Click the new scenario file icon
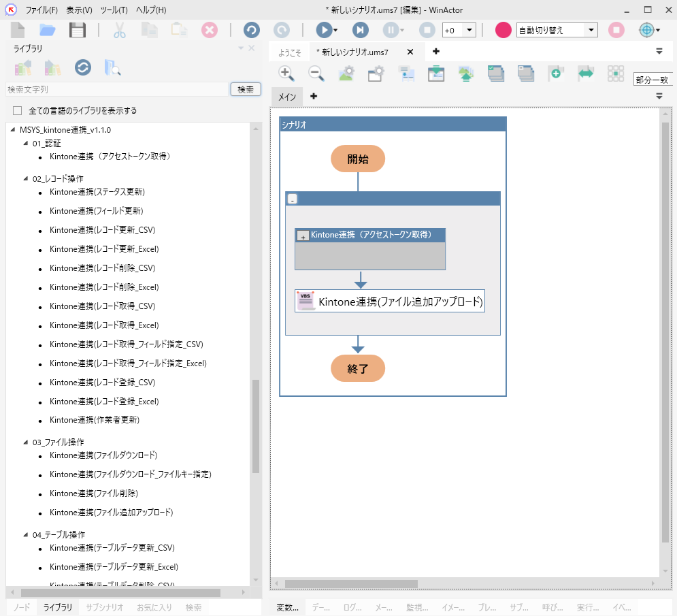This screenshot has width=677, height=616. tap(18, 30)
